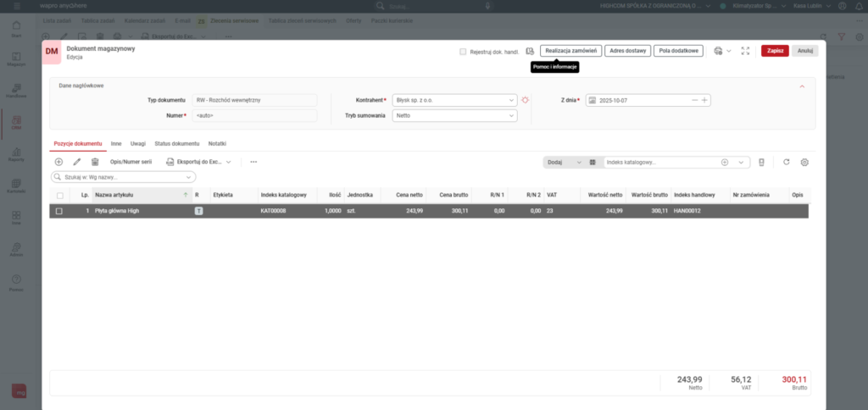This screenshot has height=410, width=868.
Task: Click the T badge in the R column
Action: point(198,211)
